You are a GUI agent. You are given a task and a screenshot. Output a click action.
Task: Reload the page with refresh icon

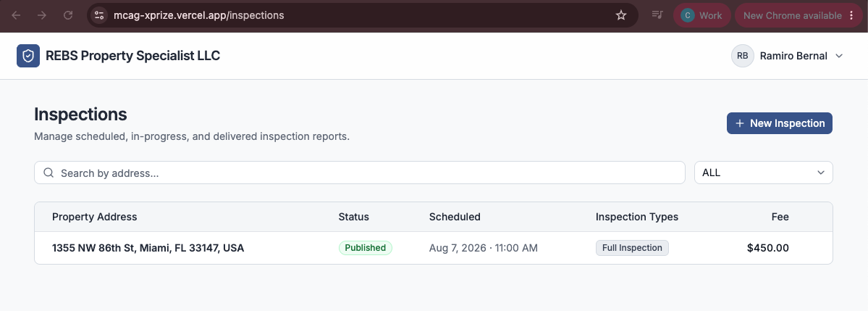[x=68, y=15]
